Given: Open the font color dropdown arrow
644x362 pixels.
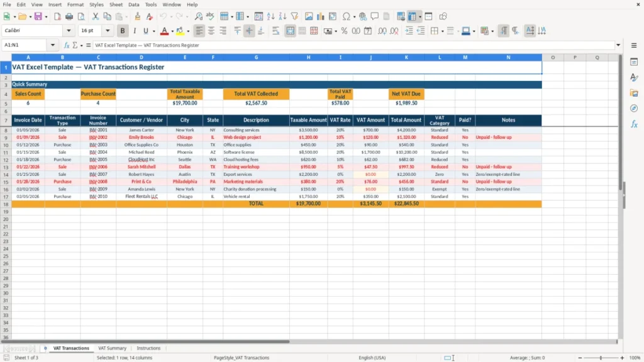Looking at the screenshot, I should [x=172, y=31].
